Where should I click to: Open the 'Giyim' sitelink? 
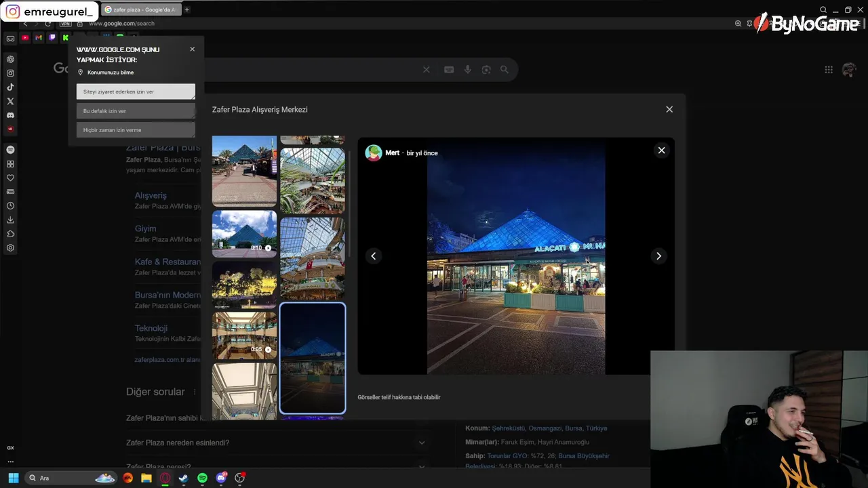point(145,228)
